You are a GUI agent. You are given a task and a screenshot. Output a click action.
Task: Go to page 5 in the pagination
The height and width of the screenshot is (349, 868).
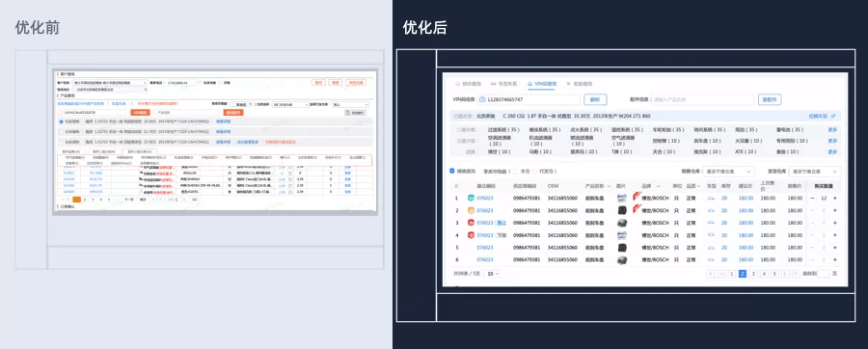tap(775, 274)
